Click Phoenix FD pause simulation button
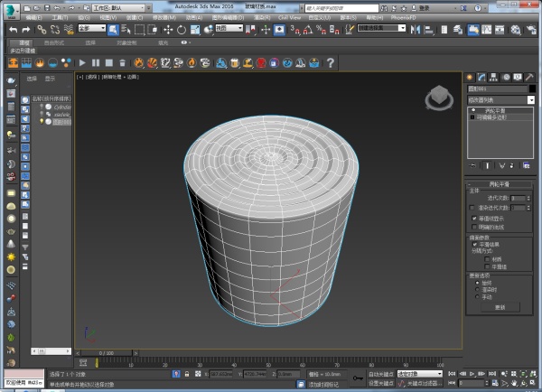Screen dimensions: 542x392 pos(96,63)
